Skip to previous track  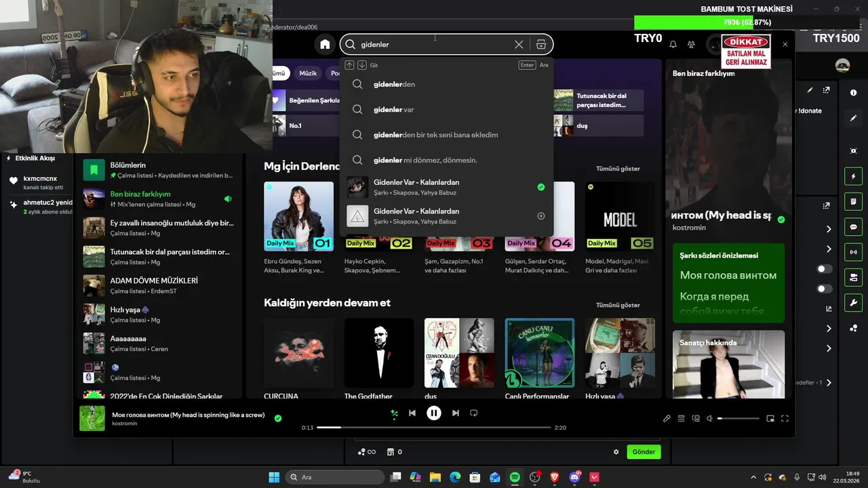pyautogui.click(x=412, y=413)
